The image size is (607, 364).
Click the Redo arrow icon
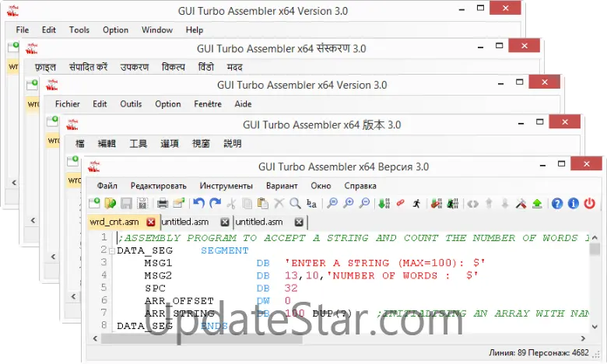pos(215,203)
